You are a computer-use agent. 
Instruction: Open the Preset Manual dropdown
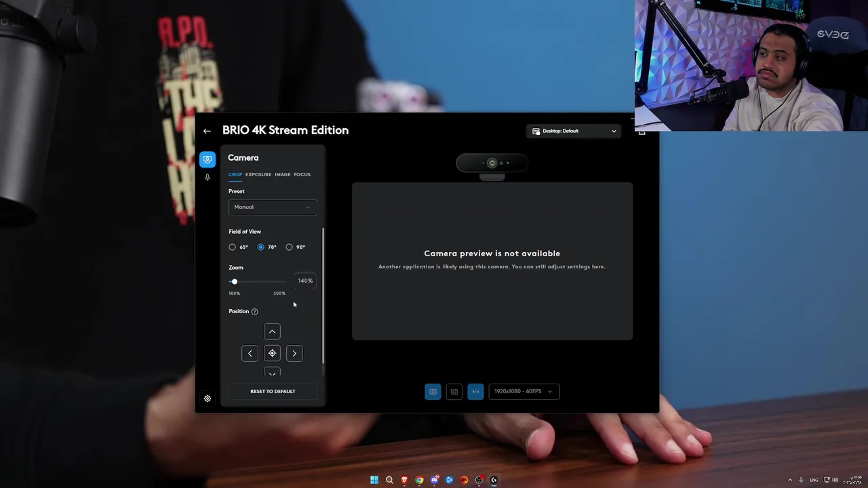[x=273, y=207]
